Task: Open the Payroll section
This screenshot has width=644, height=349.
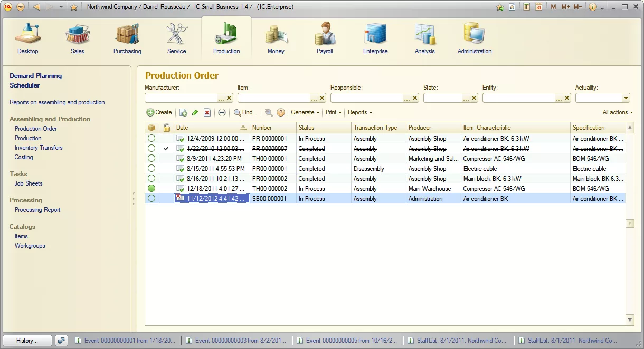Action: 325,38
